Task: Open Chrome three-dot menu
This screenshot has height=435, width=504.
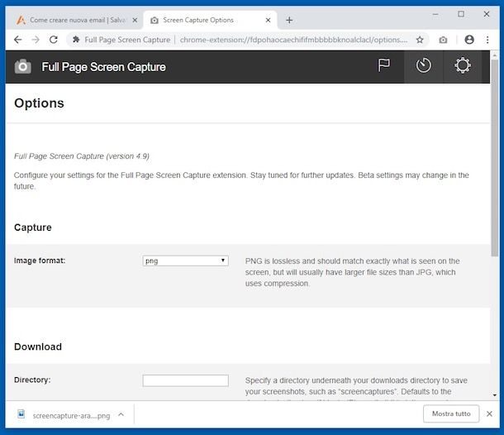Action: tap(488, 40)
